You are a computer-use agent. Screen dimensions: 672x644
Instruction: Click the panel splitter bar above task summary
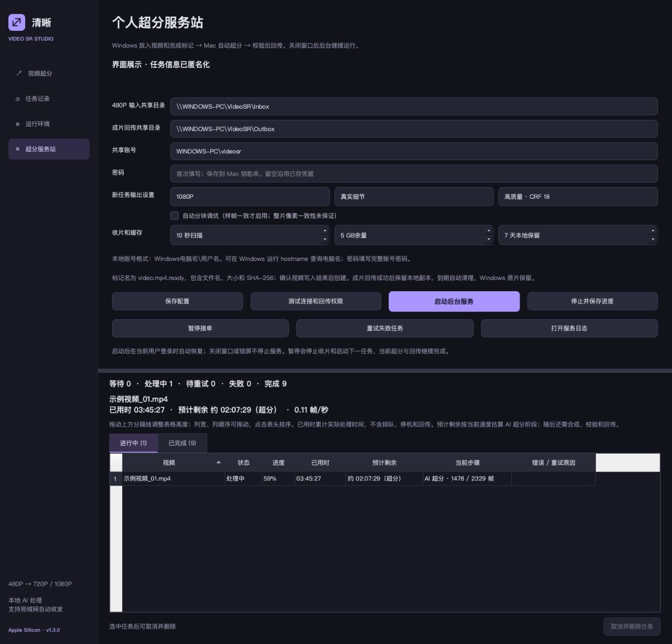click(x=385, y=371)
